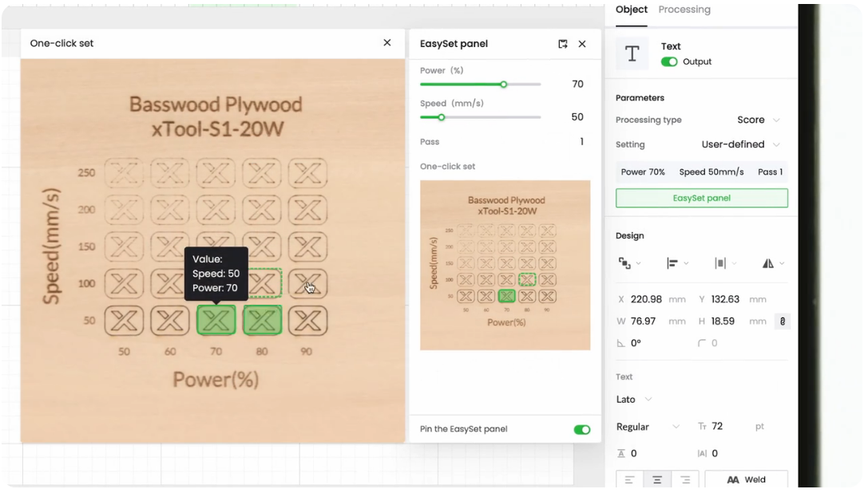Viewport: 868px width, 493px height.
Task: Switch to the Object tab
Action: tap(631, 10)
